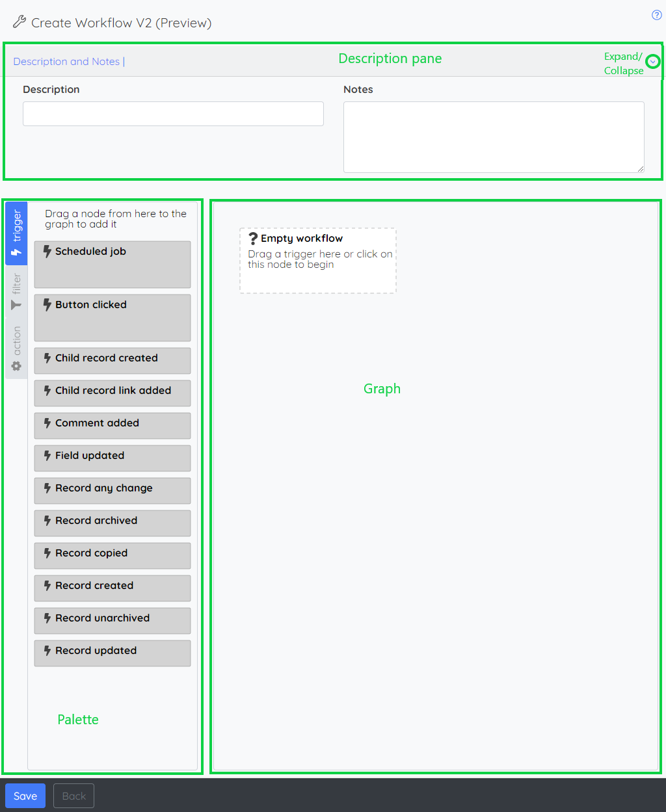Click the question mark icon on Empty workflow node
This screenshot has height=812, width=666.
point(253,238)
